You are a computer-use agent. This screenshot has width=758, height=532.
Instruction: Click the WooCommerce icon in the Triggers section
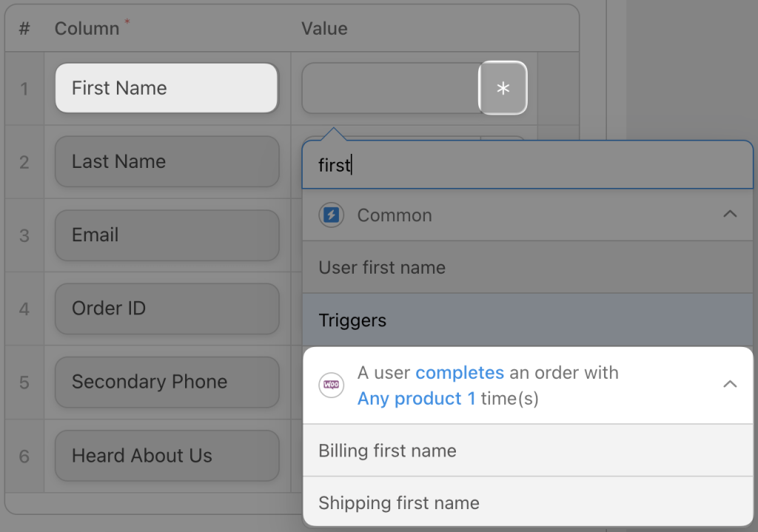point(331,385)
